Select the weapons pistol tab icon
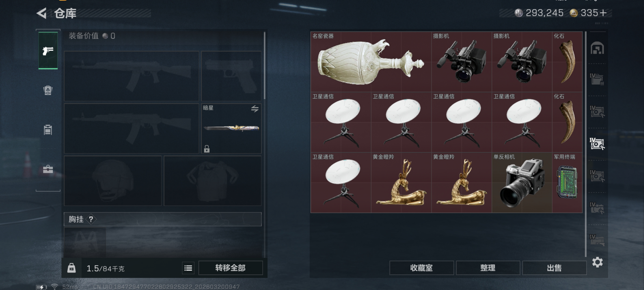The width and height of the screenshot is (644, 290). pos(48,51)
